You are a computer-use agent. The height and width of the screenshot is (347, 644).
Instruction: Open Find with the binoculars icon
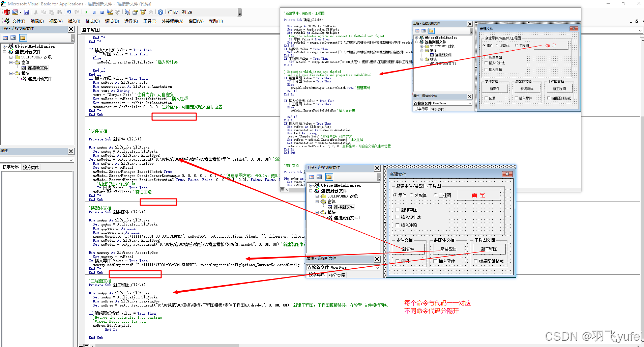(59, 12)
